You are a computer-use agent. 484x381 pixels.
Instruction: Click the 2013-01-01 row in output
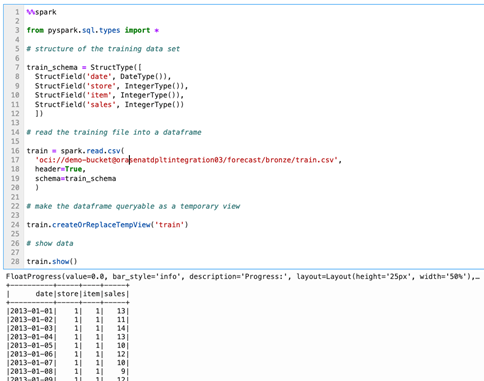pyautogui.click(x=68, y=311)
